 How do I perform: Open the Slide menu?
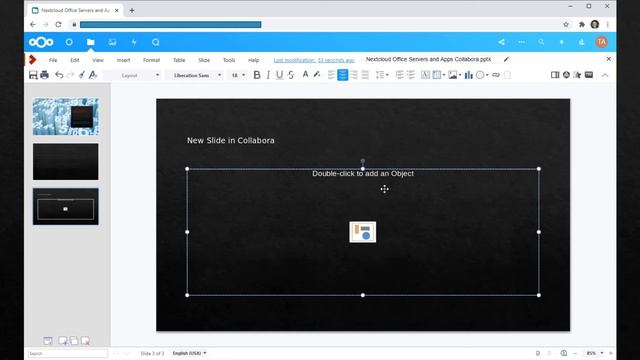(x=204, y=60)
